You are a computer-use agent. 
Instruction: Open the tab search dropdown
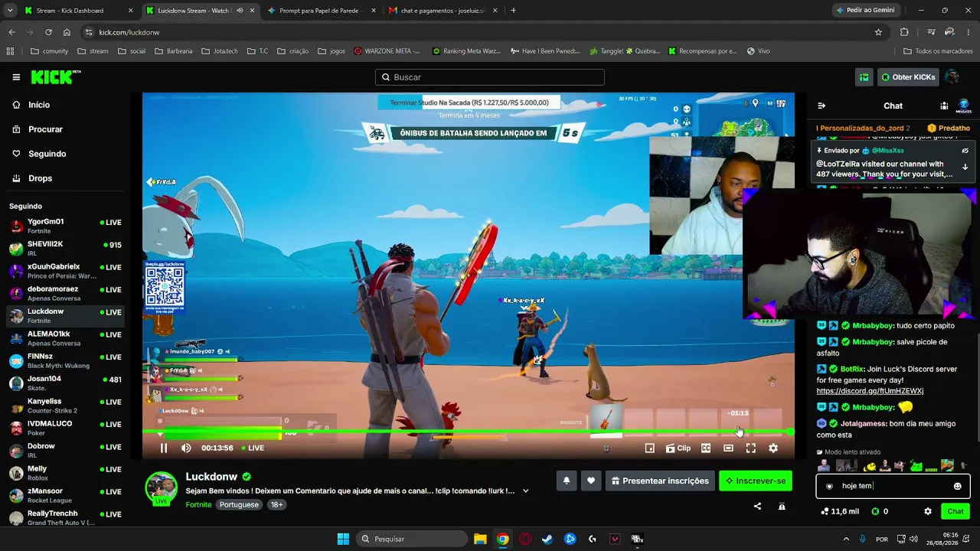click(x=10, y=11)
